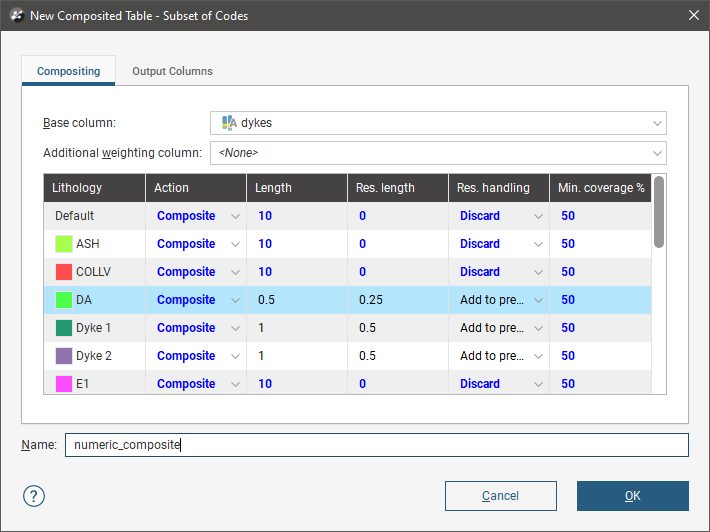Click the Cancel button
710x532 pixels.
500,496
